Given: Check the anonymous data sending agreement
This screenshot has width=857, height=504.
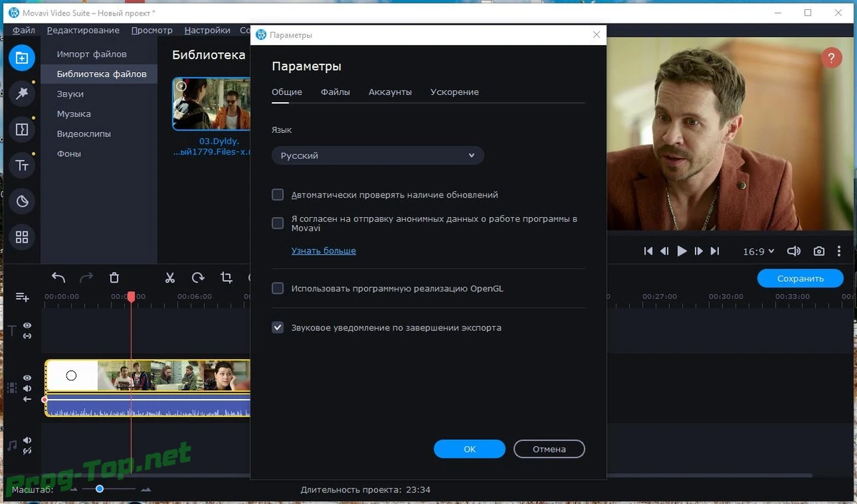Looking at the screenshot, I should coord(278,223).
